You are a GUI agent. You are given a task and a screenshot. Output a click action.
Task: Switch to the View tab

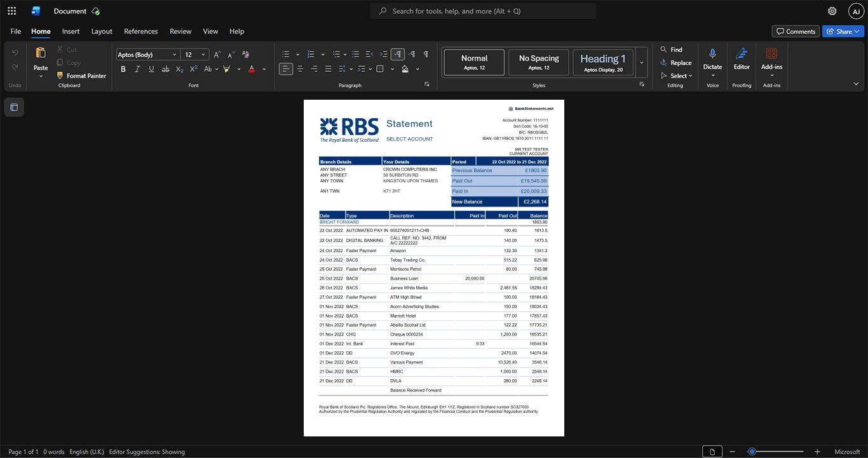click(210, 31)
